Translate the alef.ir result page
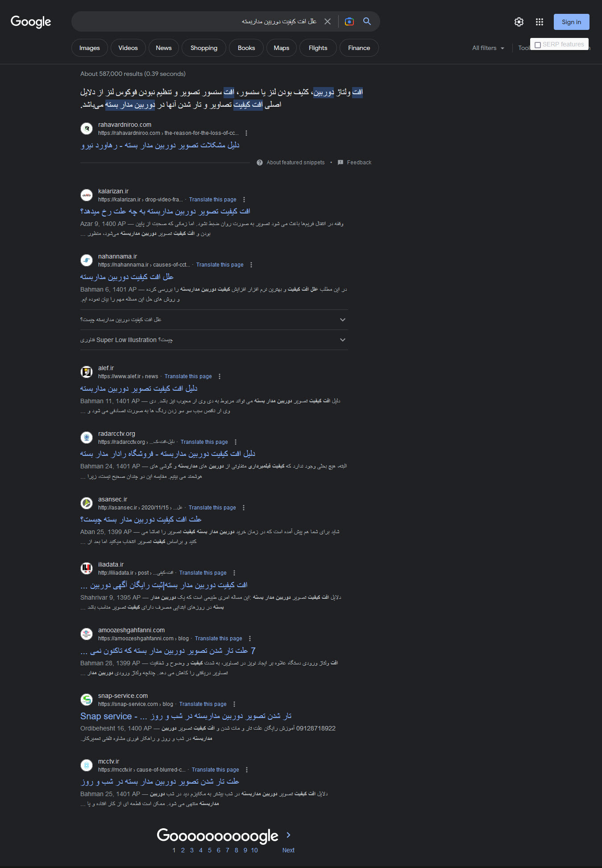602x868 pixels. (188, 376)
